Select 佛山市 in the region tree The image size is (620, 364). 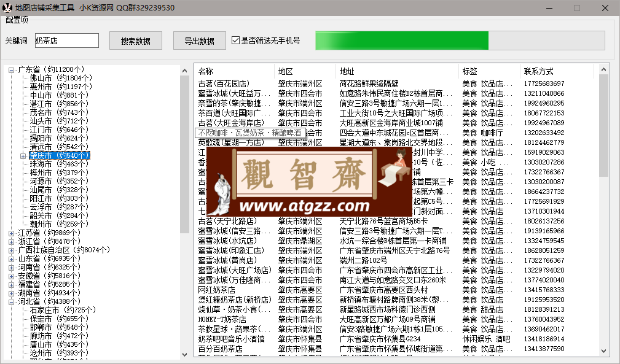[x=61, y=78]
